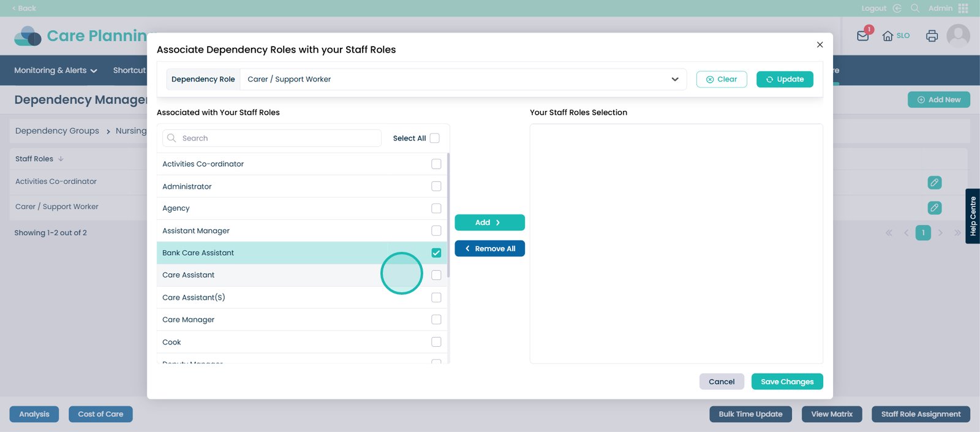Click the search magnifier icon in top bar
The image size is (980, 432).
point(915,9)
